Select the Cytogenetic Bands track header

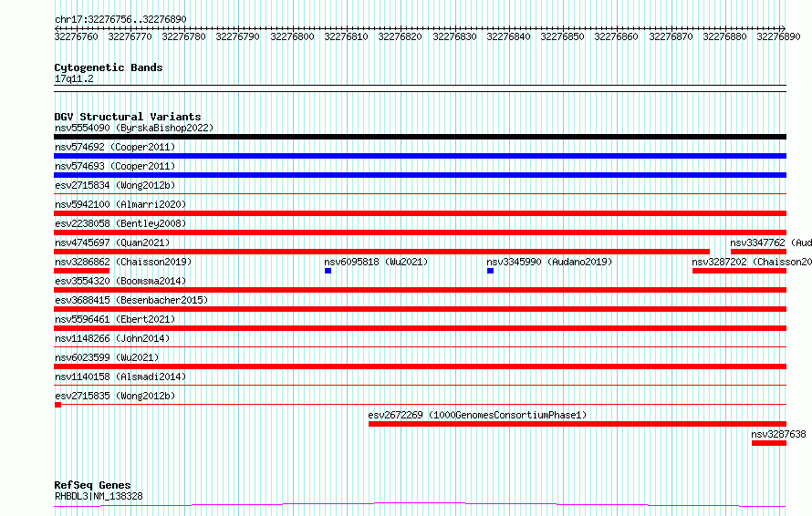[109, 67]
